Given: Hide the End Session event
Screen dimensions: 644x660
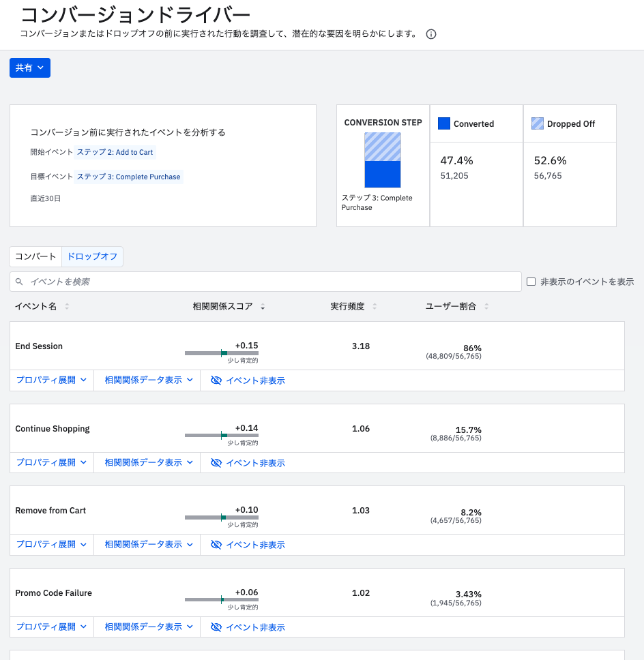Looking at the screenshot, I should [x=248, y=380].
